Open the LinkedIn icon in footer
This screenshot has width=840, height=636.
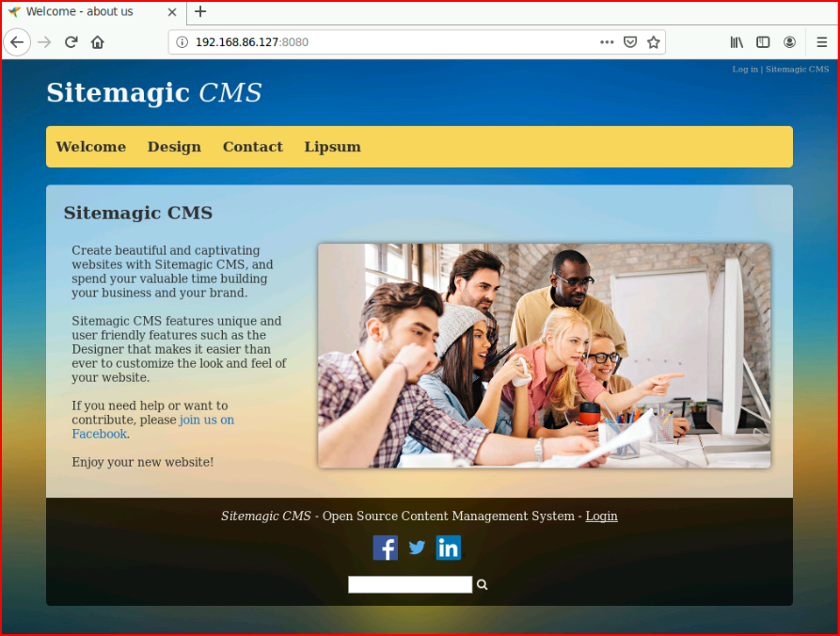click(449, 548)
